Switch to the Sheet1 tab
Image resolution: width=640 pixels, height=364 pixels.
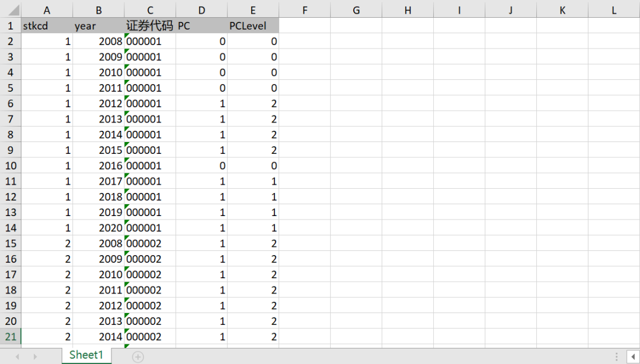[x=87, y=355]
